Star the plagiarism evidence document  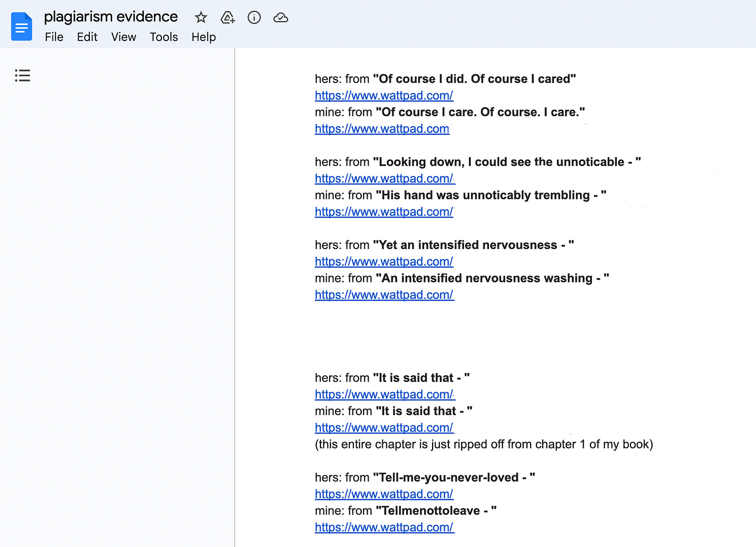201,18
